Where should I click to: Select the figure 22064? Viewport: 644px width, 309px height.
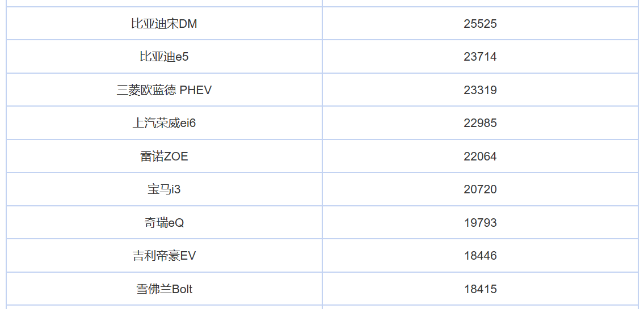480,156
